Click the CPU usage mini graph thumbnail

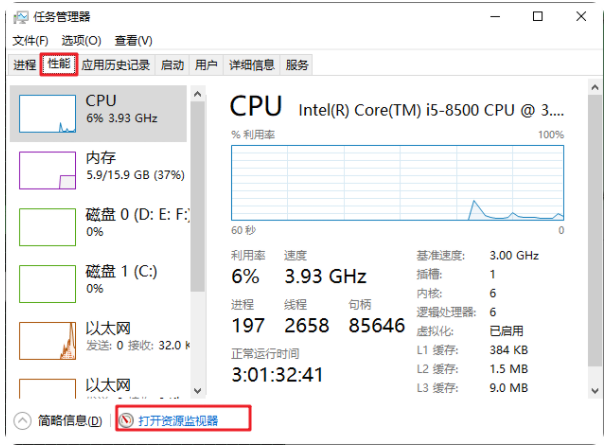pyautogui.click(x=47, y=113)
